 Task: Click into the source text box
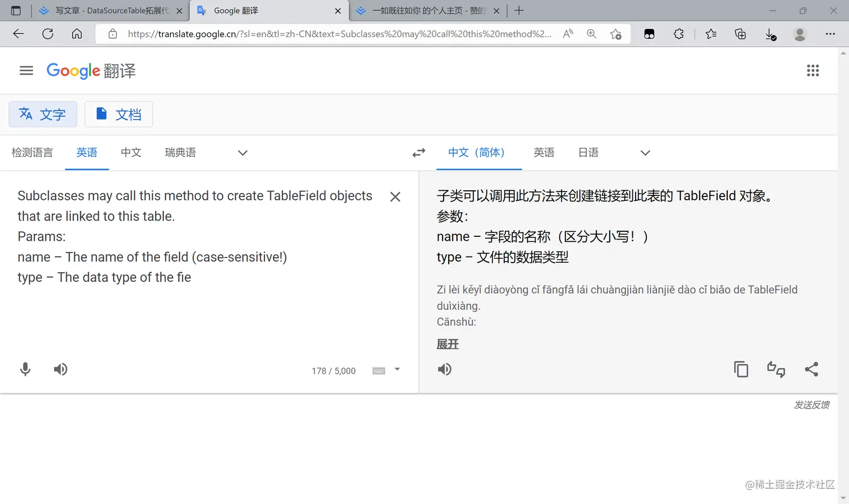coord(194,236)
